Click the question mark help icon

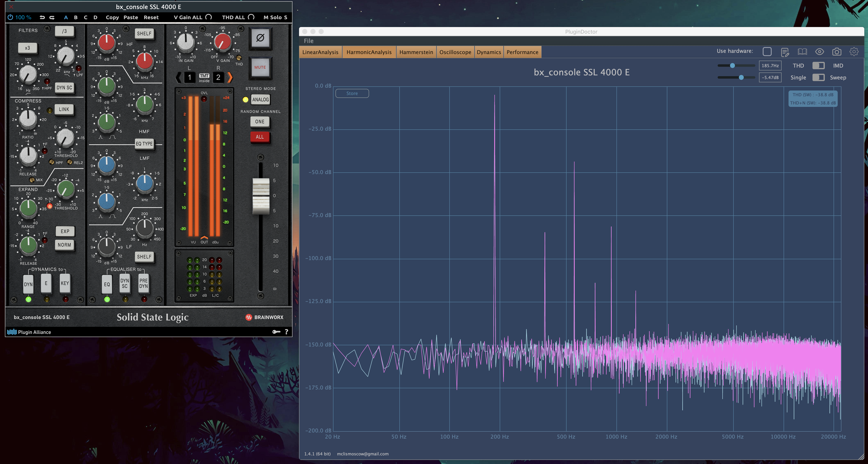point(286,332)
